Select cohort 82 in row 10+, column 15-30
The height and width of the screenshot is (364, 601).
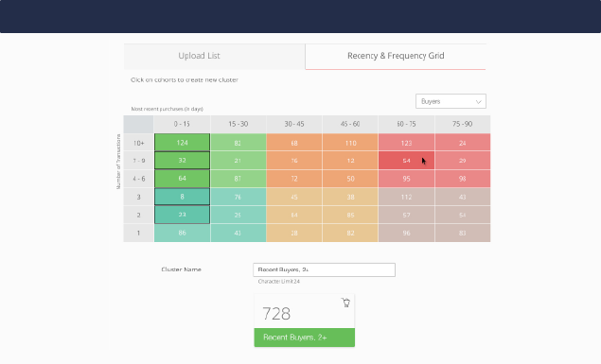point(238,143)
